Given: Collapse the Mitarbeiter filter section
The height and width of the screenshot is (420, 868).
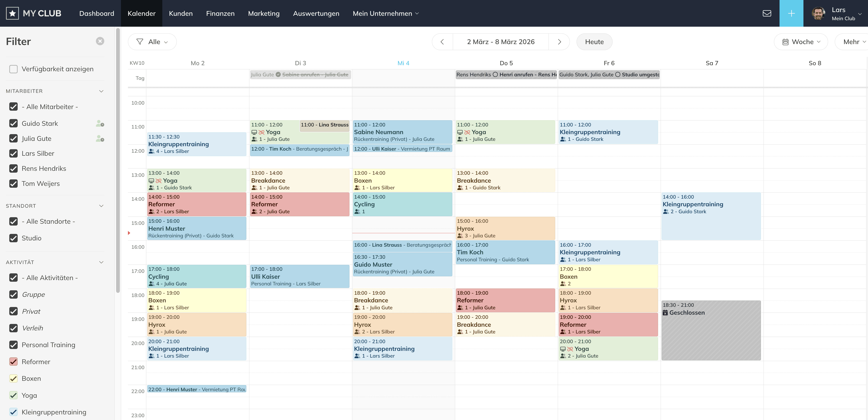Looking at the screenshot, I should click(101, 91).
